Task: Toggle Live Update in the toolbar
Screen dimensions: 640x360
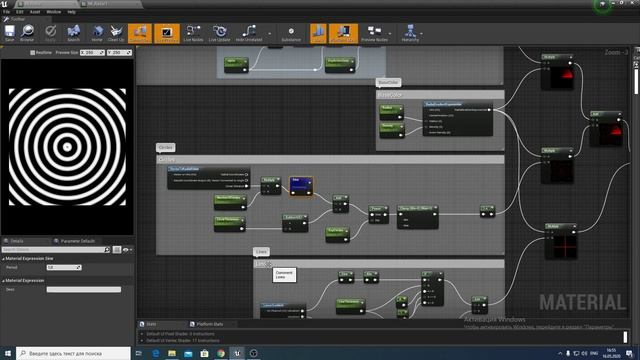Action: [x=220, y=33]
